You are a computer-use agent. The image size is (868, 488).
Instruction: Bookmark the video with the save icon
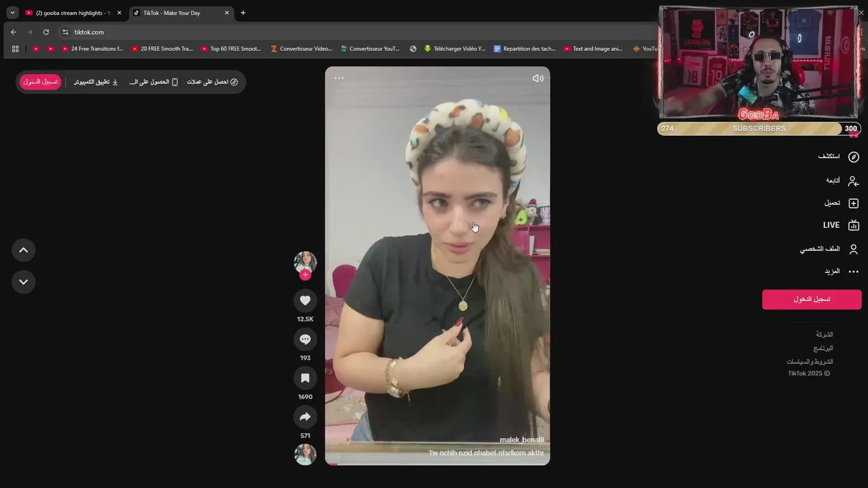305,378
